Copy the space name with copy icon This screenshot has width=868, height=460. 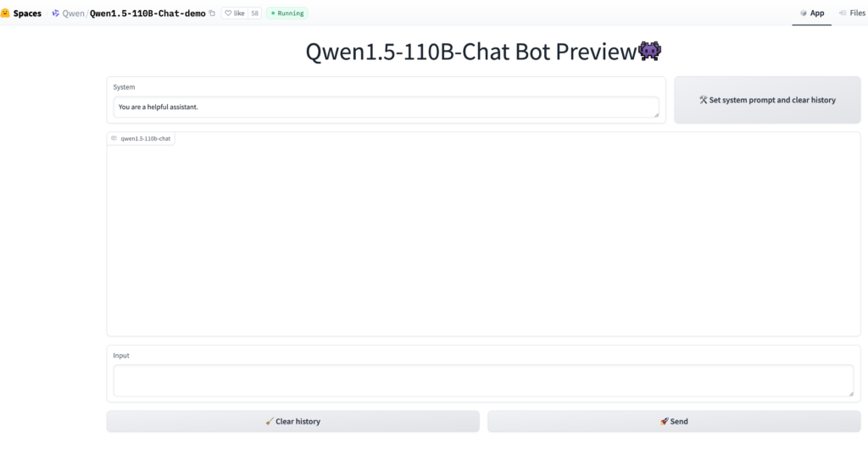tap(212, 14)
